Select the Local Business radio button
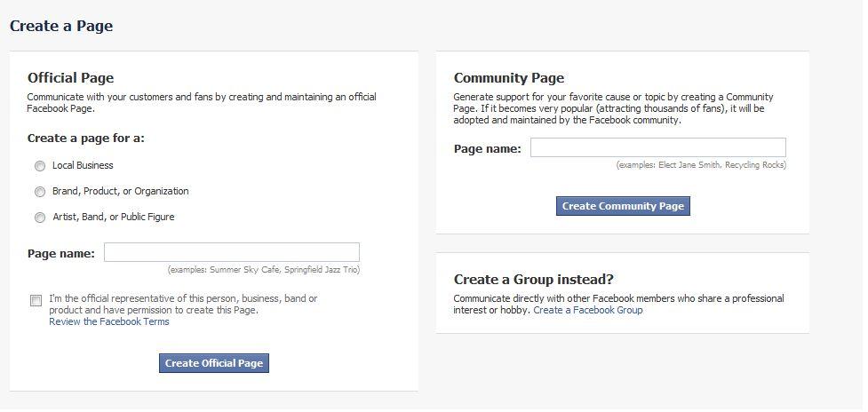The height and width of the screenshot is (412, 868). pos(40,166)
